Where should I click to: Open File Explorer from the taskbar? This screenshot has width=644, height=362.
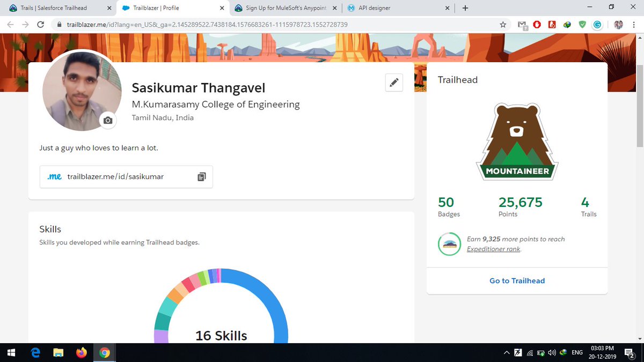pos(58,352)
